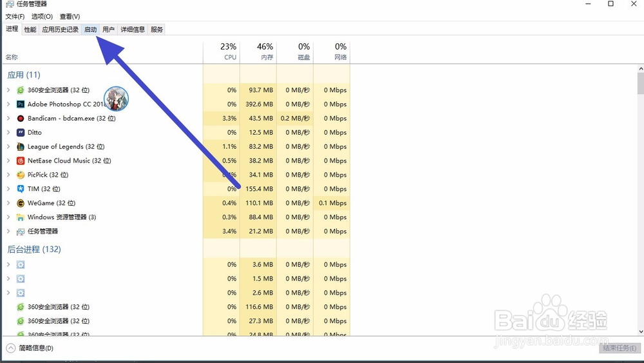This screenshot has width=644, height=363.
Task: Click the 0.1 Mbps network cell
Action: click(332, 203)
